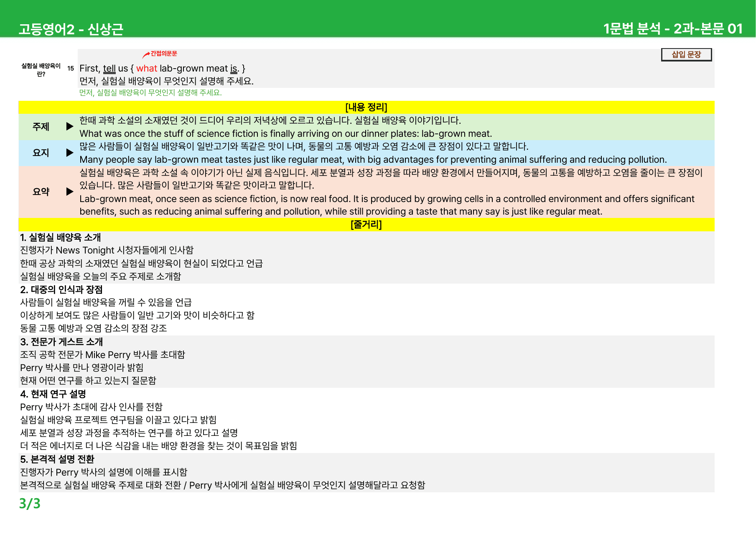The image size is (756, 535).
Task: Click the line 세포 분열과 성장 과정을 추적하는 연구
Action: pos(129,433)
